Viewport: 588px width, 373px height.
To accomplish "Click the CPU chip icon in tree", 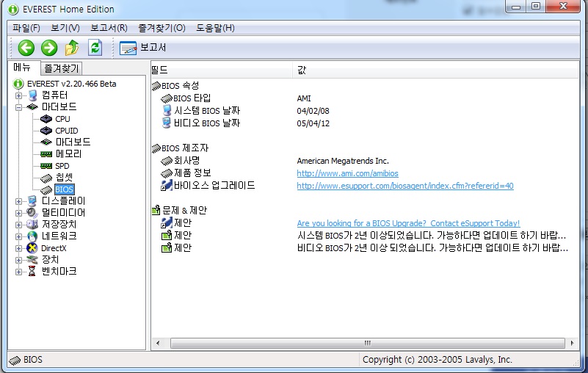I will point(46,119).
